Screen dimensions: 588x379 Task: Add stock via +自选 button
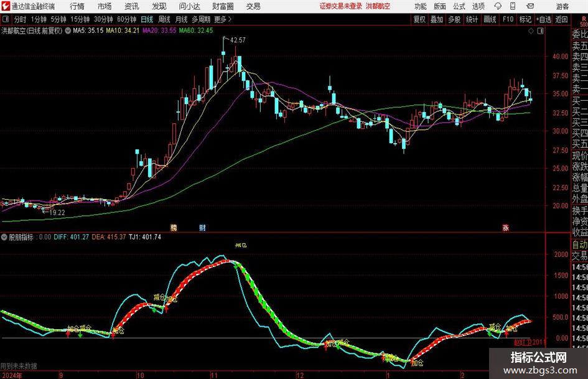(544, 19)
